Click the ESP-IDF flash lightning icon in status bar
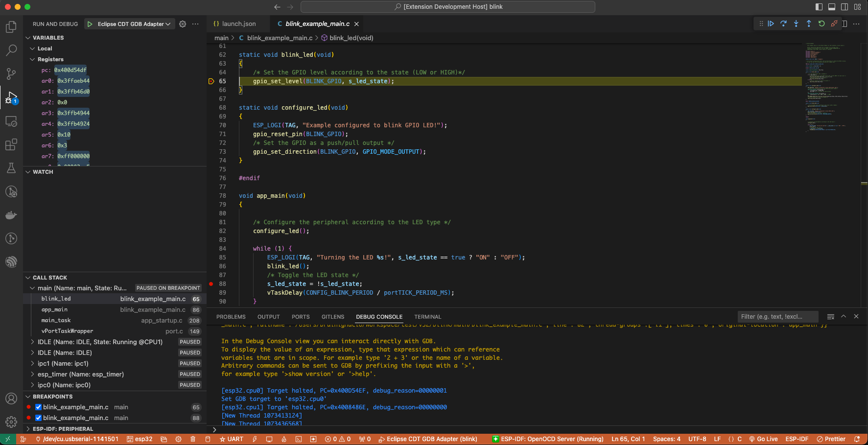The image size is (868, 445). point(255,439)
